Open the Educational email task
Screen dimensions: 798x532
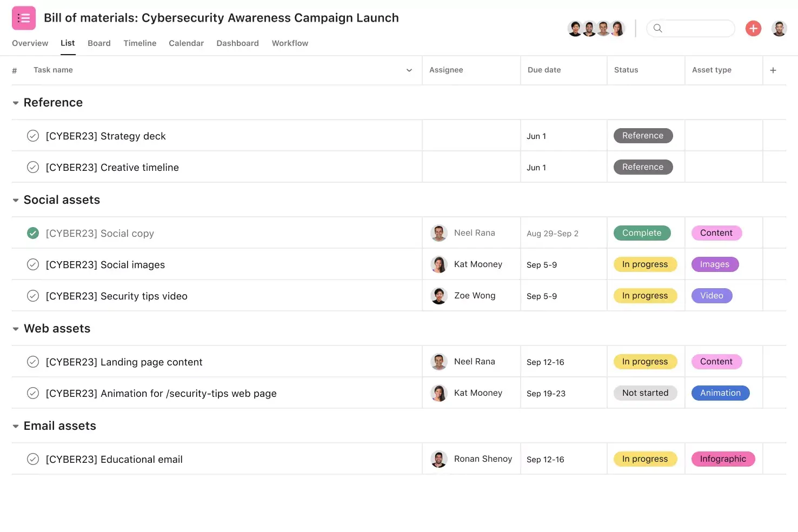pos(114,460)
